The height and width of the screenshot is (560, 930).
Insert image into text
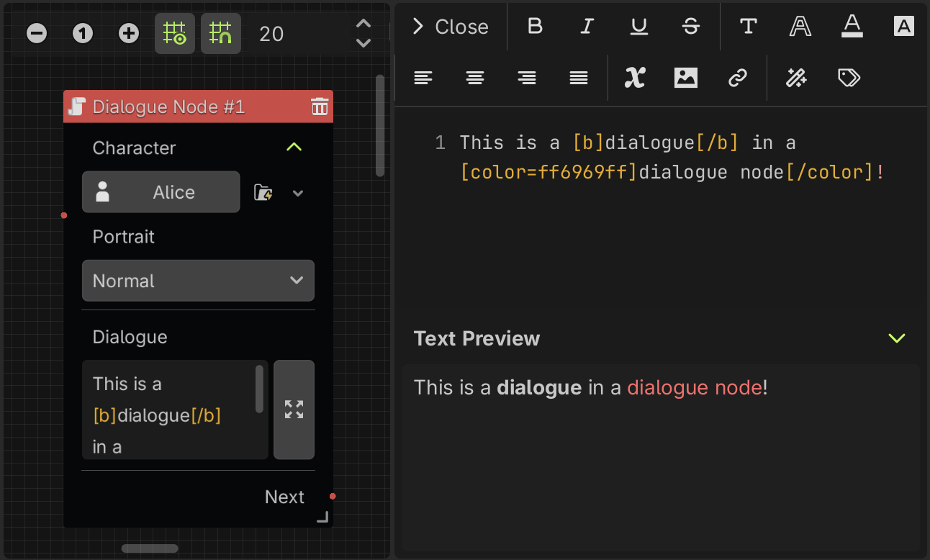686,78
